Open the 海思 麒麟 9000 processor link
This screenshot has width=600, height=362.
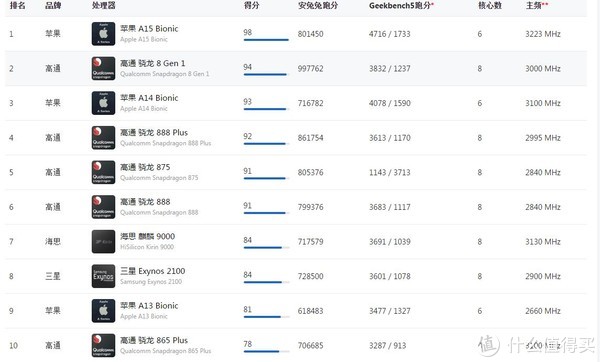[147, 236]
